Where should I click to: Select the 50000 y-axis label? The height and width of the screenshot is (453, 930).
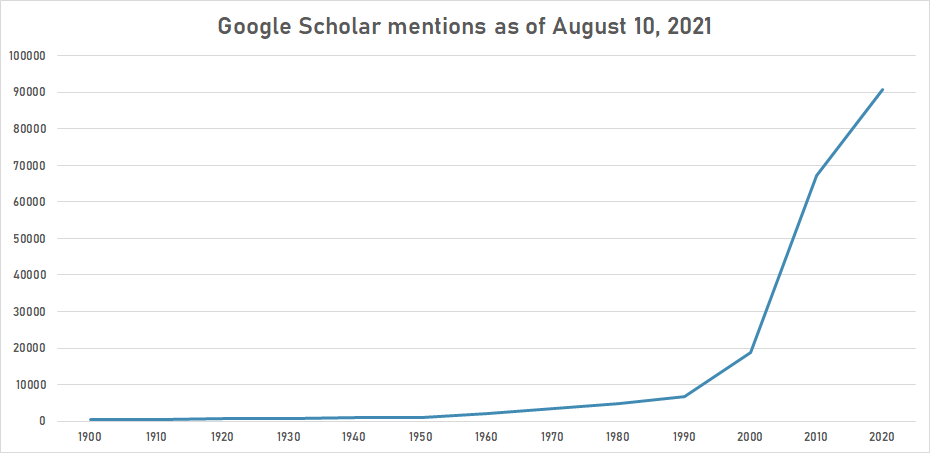tap(29, 239)
